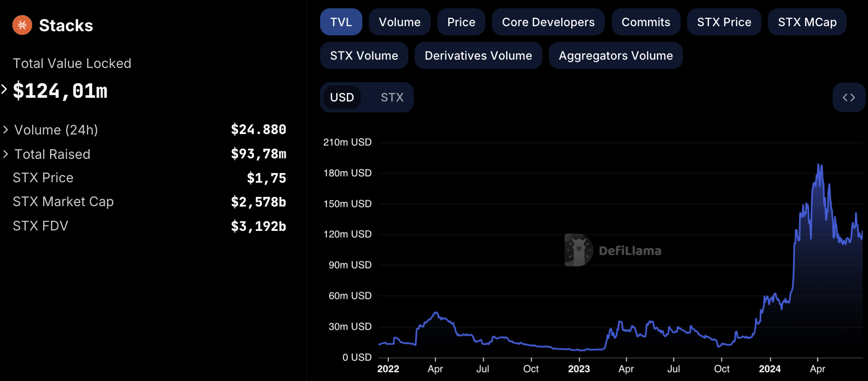This screenshot has height=381, width=868.
Task: Click the 2022 x-axis label
Action: coord(388,369)
